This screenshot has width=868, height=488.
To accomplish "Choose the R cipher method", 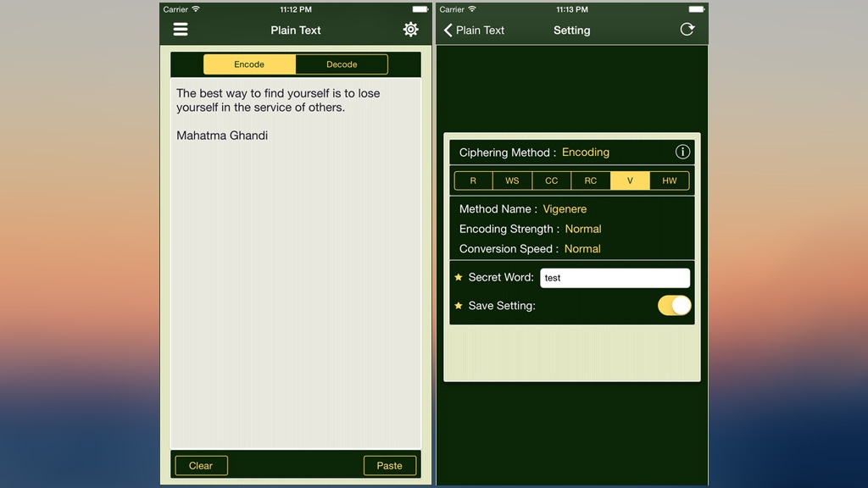I will click(x=473, y=180).
